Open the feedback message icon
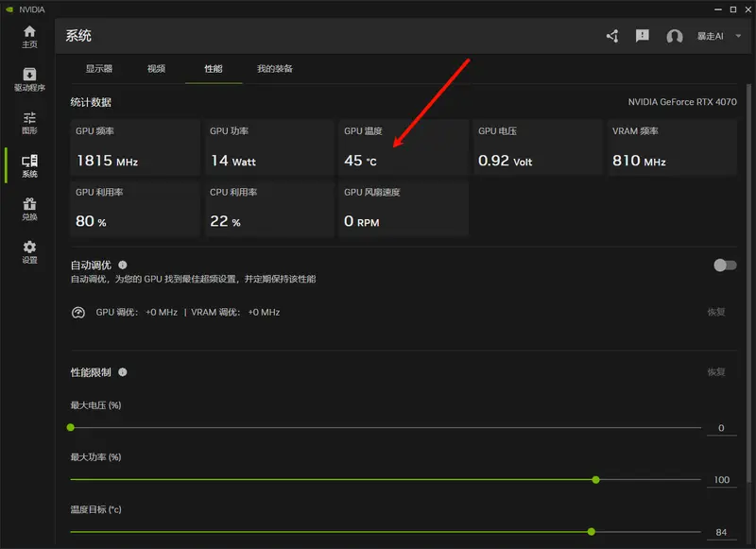This screenshot has height=549, width=756. tap(643, 36)
